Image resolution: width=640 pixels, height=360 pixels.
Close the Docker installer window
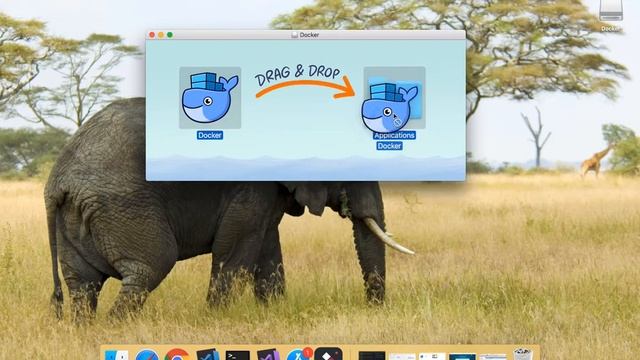click(x=152, y=35)
